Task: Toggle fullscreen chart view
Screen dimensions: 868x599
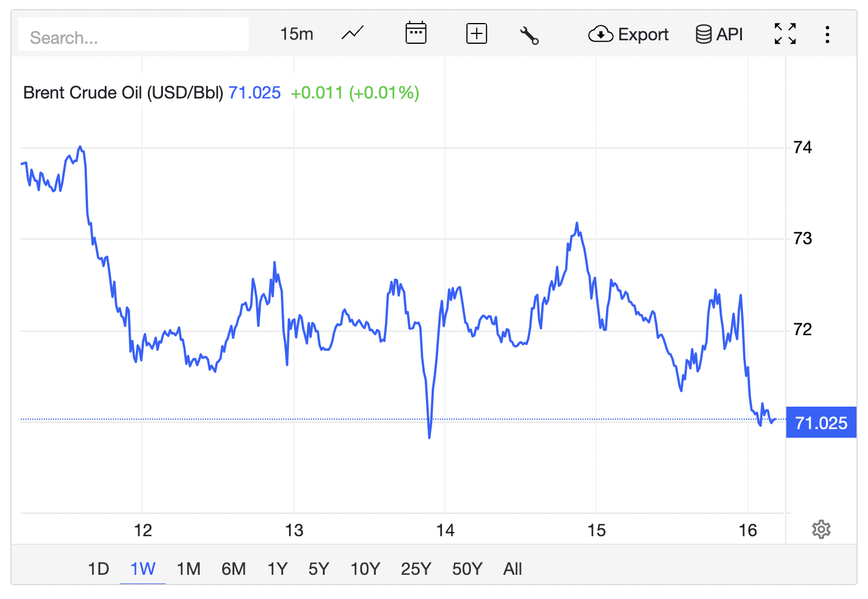Action: [x=785, y=34]
